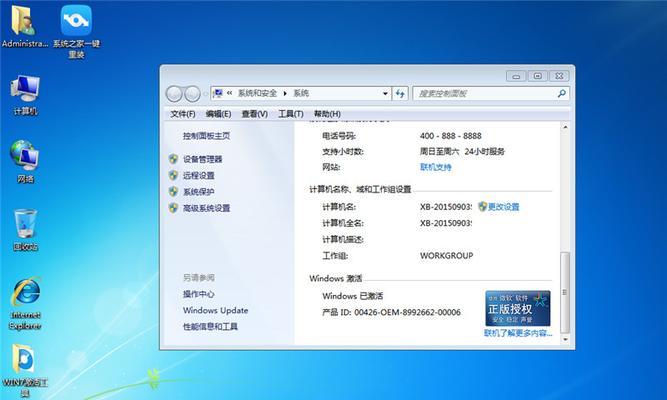Close the system window
The height and width of the screenshot is (400, 667).
click(559, 76)
